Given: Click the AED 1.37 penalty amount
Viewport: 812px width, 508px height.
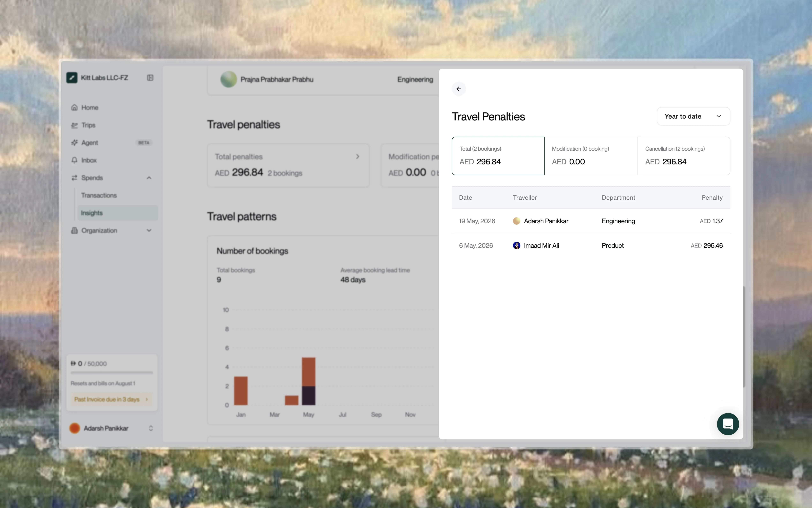Looking at the screenshot, I should [711, 221].
